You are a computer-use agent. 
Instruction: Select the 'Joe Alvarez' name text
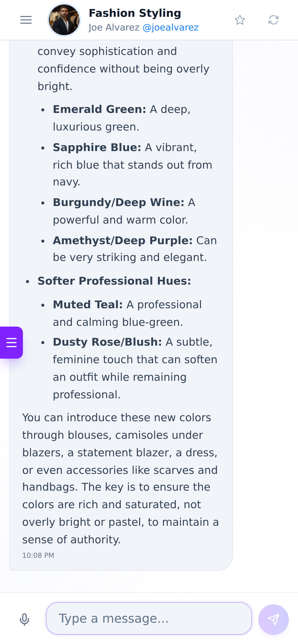tap(114, 27)
